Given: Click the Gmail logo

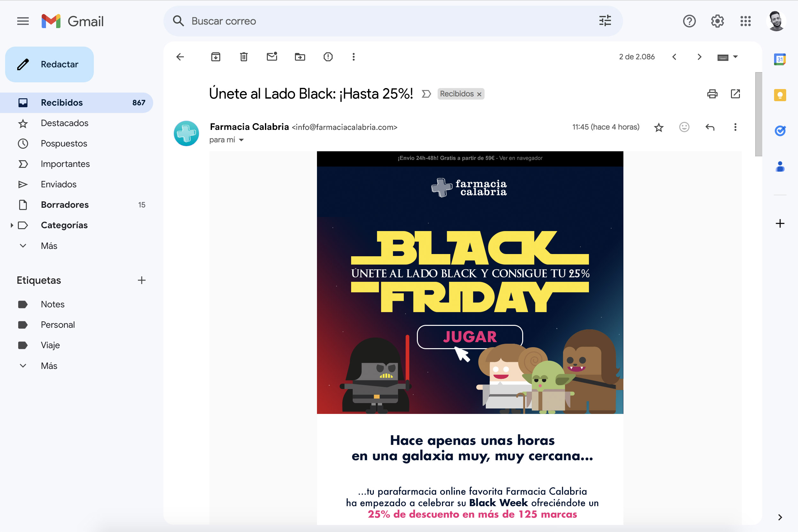Looking at the screenshot, I should tap(72, 21).
